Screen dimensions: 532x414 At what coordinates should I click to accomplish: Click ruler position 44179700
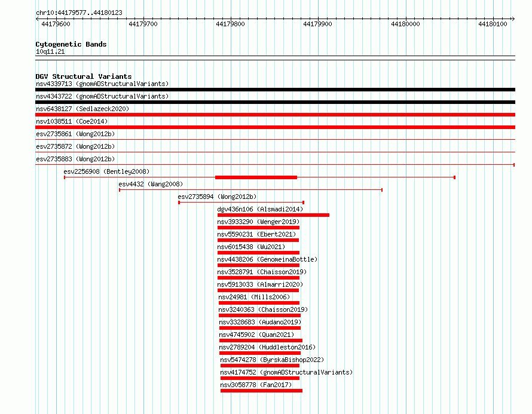coord(143,24)
